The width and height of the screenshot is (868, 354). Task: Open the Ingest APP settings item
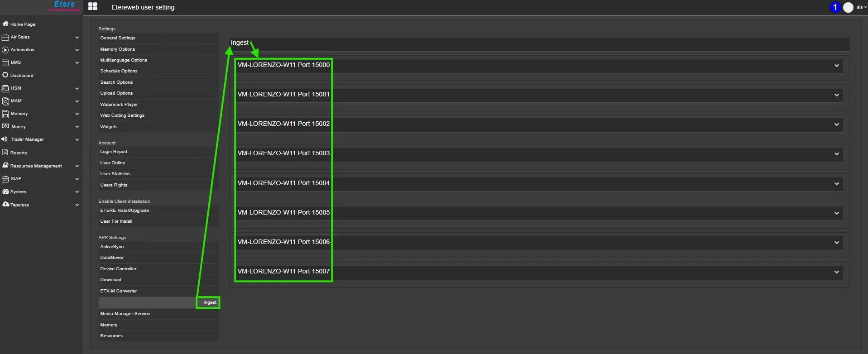pyautogui.click(x=209, y=302)
